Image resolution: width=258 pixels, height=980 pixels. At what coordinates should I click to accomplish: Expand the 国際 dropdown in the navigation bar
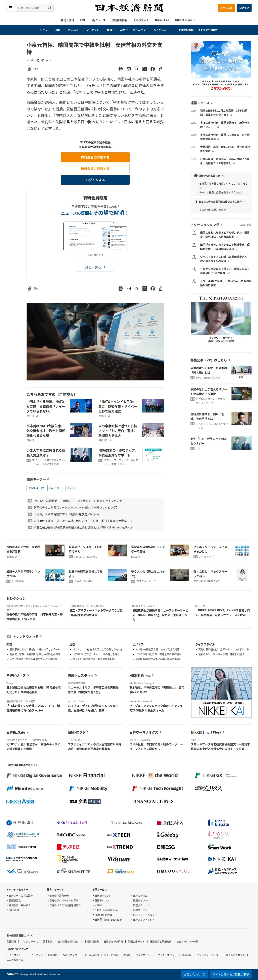click(x=124, y=30)
